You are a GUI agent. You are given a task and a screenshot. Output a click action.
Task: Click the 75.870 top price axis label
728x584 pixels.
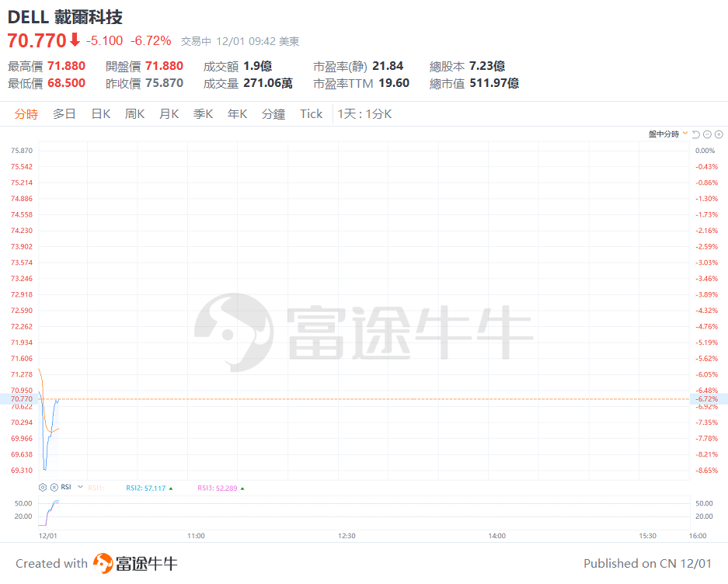(x=22, y=151)
